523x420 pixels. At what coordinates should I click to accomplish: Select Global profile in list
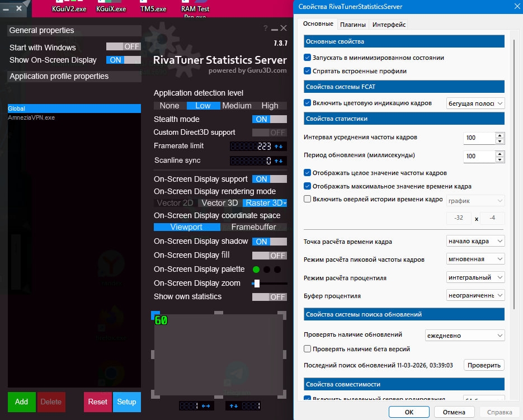pos(74,108)
